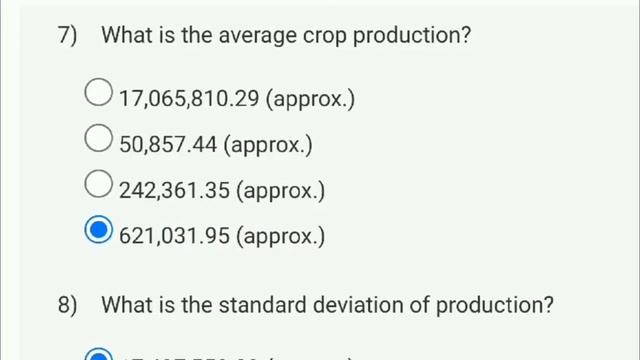Click the selected 621,031.95 radio button
Viewport: 640px width, 360px height.
[x=98, y=229]
